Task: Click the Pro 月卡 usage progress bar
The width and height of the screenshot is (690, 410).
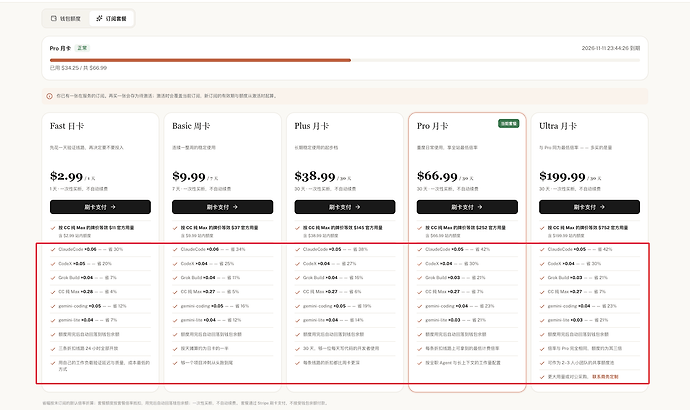Action: 345,60
